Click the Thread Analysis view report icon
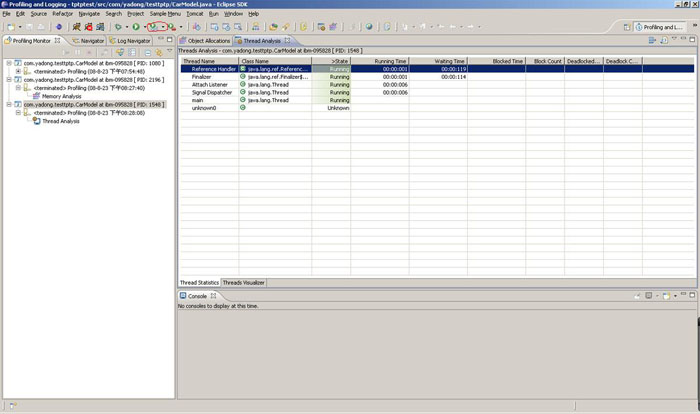The height and width of the screenshot is (414, 700). [x=664, y=40]
